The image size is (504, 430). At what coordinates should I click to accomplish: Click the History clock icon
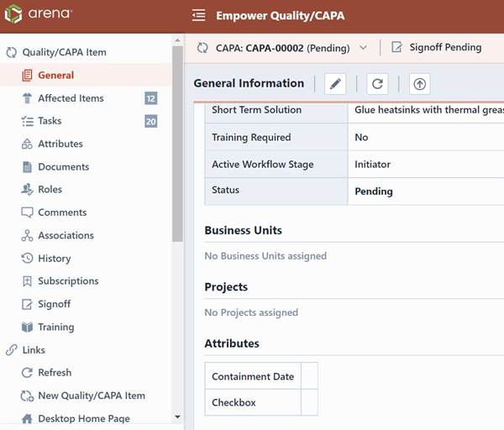pyautogui.click(x=28, y=259)
